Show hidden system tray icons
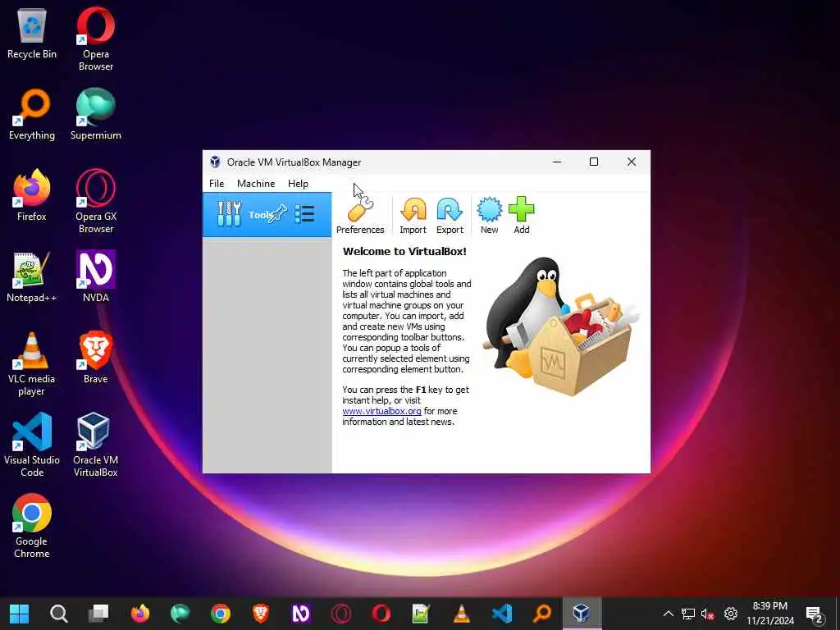 tap(668, 614)
